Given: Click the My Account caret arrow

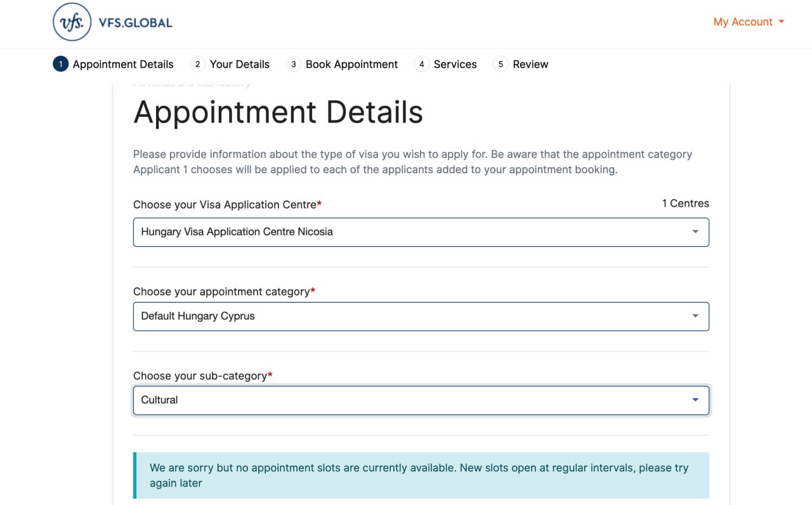Looking at the screenshot, I should pos(782,22).
